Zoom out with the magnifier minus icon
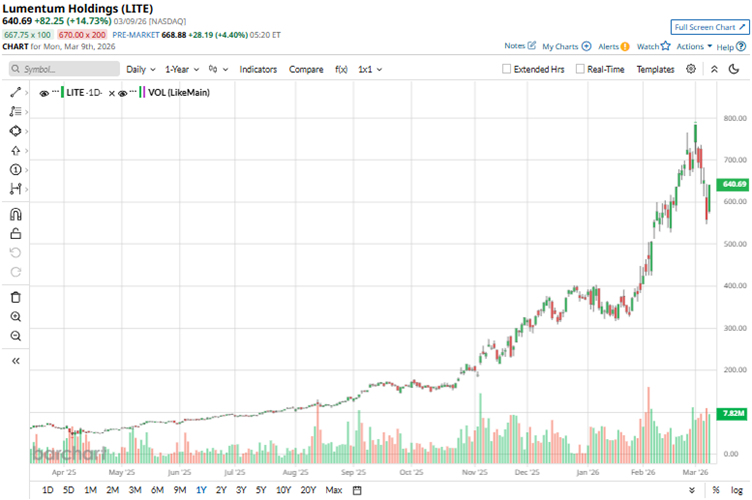Image resolution: width=752 pixels, height=500 pixels. pos(15,336)
